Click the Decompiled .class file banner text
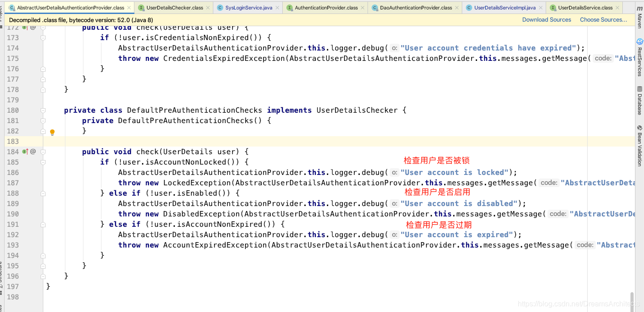The height and width of the screenshot is (312, 644). coord(81,20)
